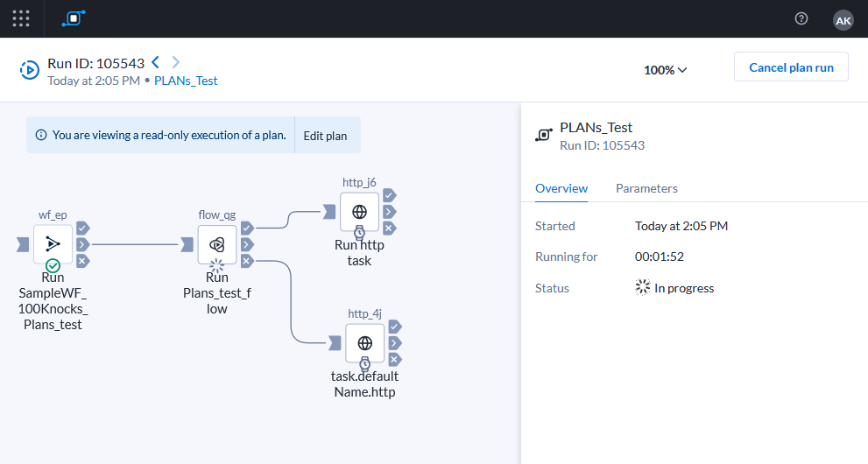This screenshot has width=868, height=464.
Task: Switch to the Parameters tab
Action: coord(646,188)
